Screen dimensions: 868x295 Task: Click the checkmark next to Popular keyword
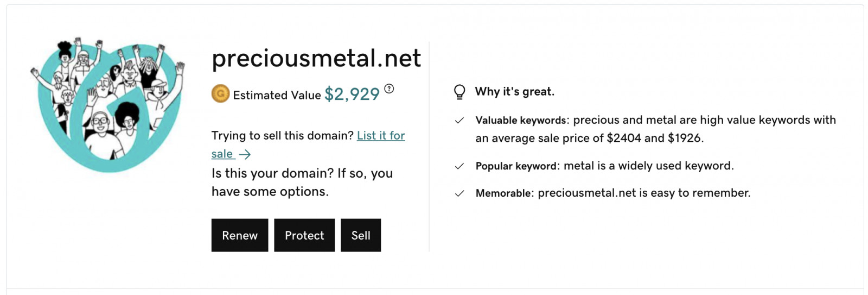tap(459, 166)
